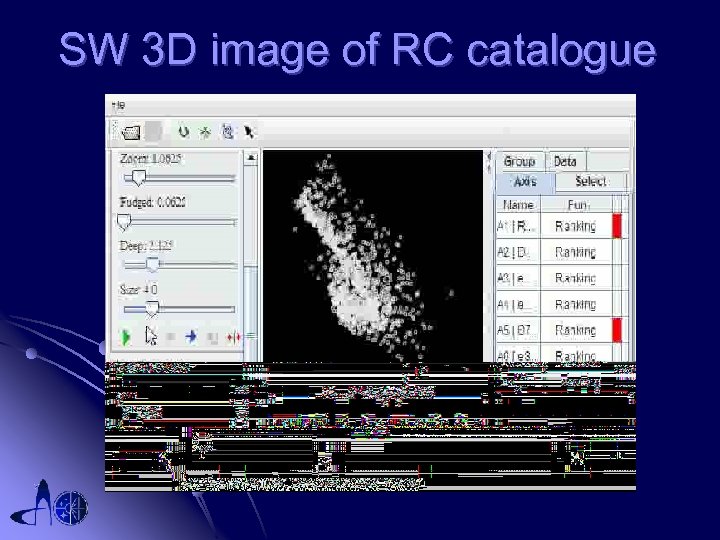Click the open folder toolbar icon
This screenshot has width=720, height=540.
(131, 133)
